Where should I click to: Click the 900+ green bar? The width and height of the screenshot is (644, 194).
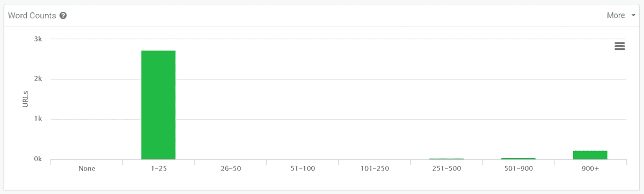tap(590, 155)
